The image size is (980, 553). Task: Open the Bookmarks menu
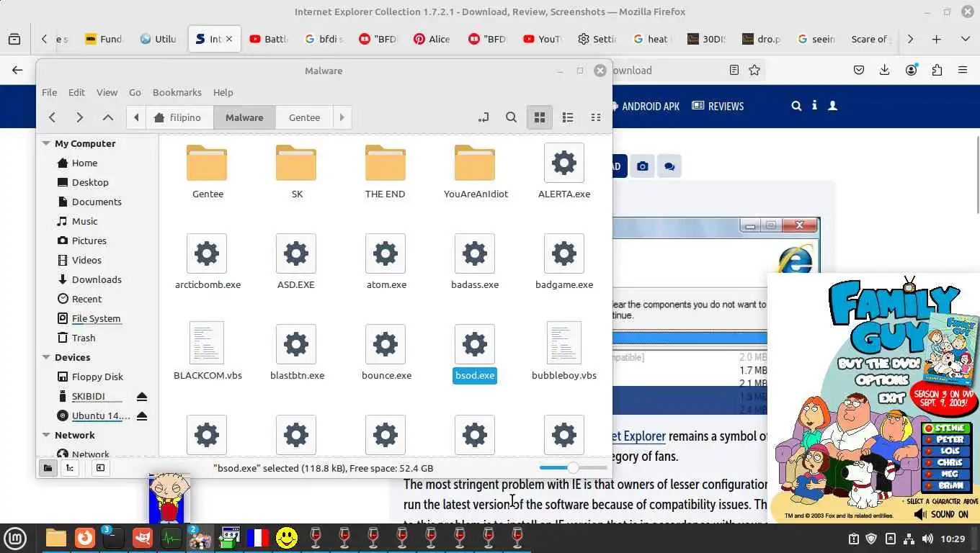177,92
